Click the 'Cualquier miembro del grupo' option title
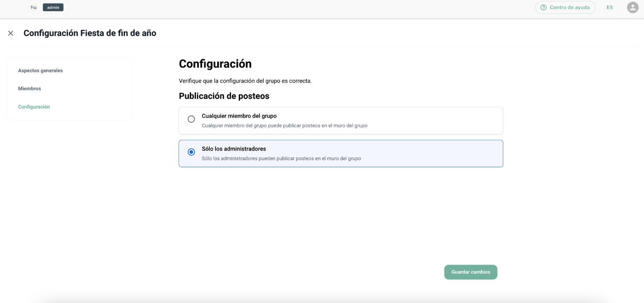The width and height of the screenshot is (644, 303). pyautogui.click(x=239, y=116)
